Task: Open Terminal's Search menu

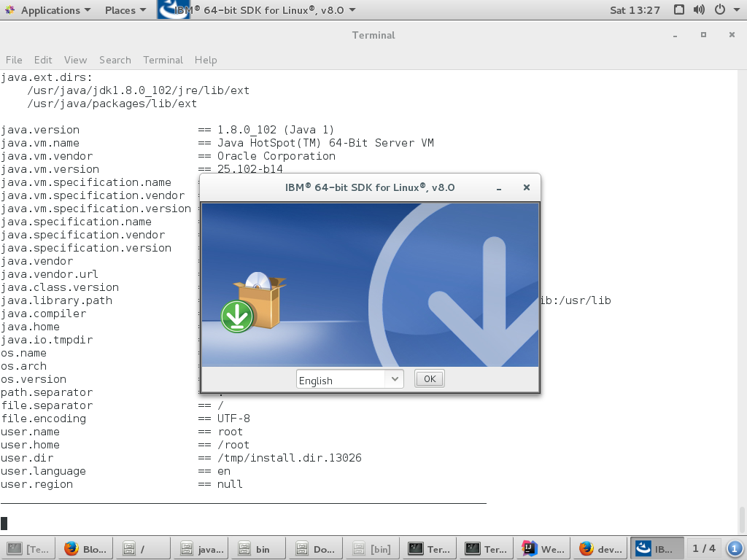Action: click(x=115, y=60)
